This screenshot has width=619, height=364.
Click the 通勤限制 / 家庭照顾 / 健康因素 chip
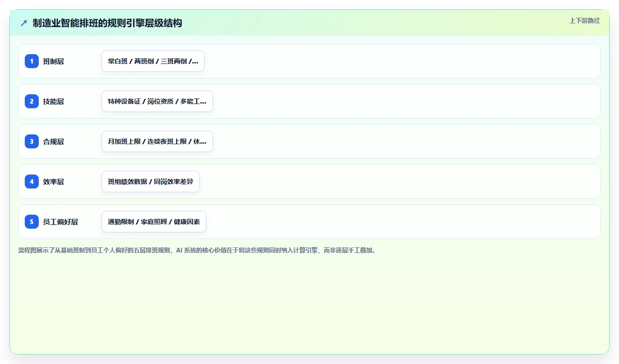(154, 222)
